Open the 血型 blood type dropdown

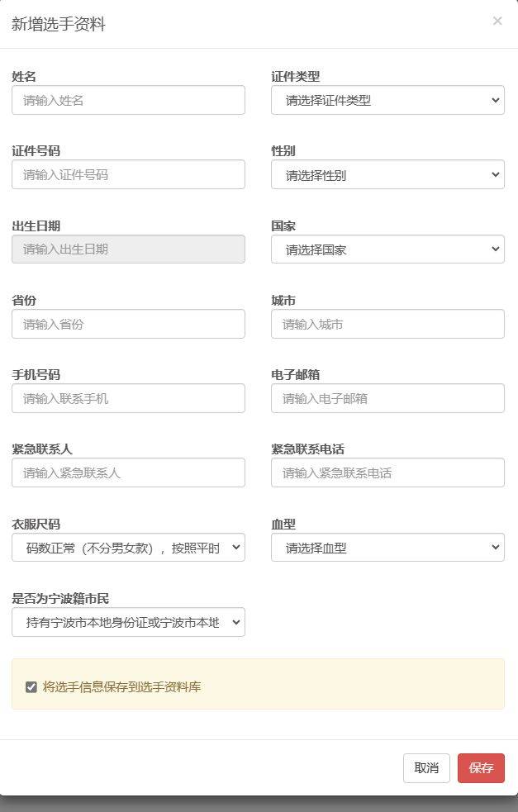click(387, 547)
